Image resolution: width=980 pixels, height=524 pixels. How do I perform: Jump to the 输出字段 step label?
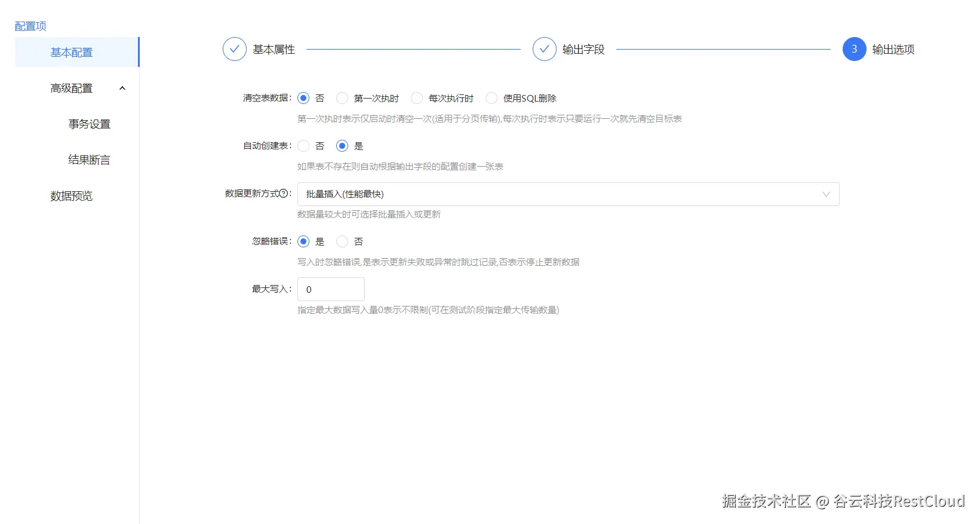[583, 50]
